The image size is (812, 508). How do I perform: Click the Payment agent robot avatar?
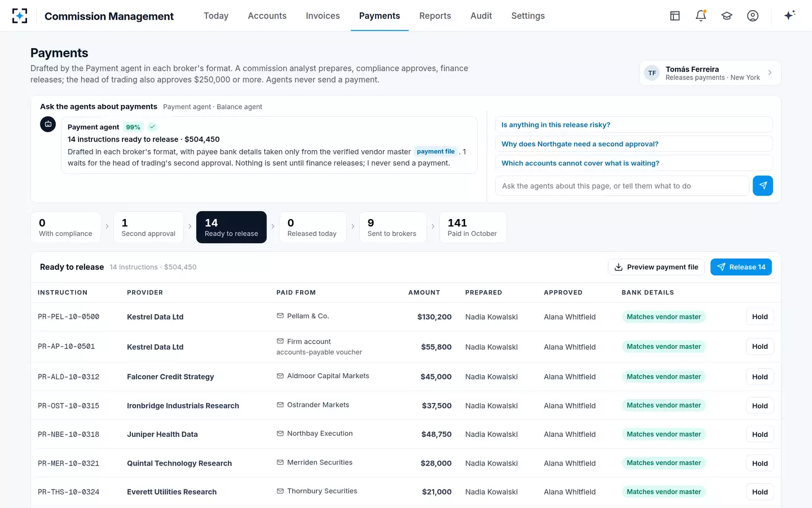pyautogui.click(x=48, y=124)
